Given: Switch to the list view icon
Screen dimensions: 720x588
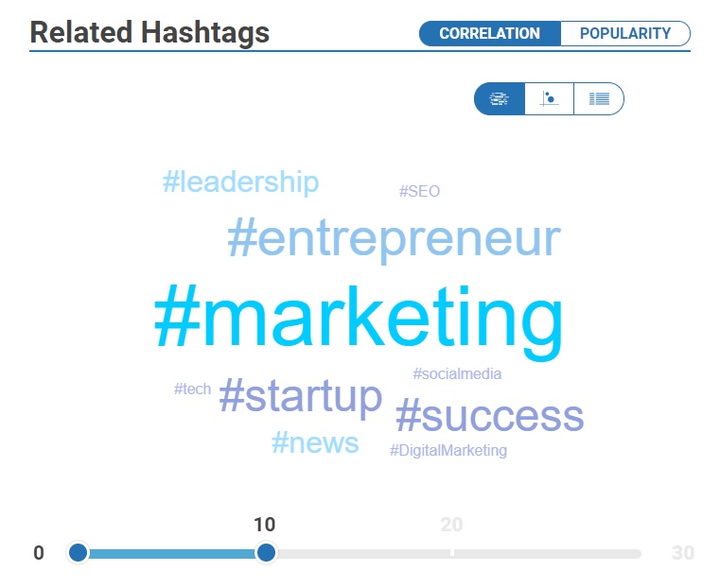Looking at the screenshot, I should pyautogui.click(x=599, y=98).
